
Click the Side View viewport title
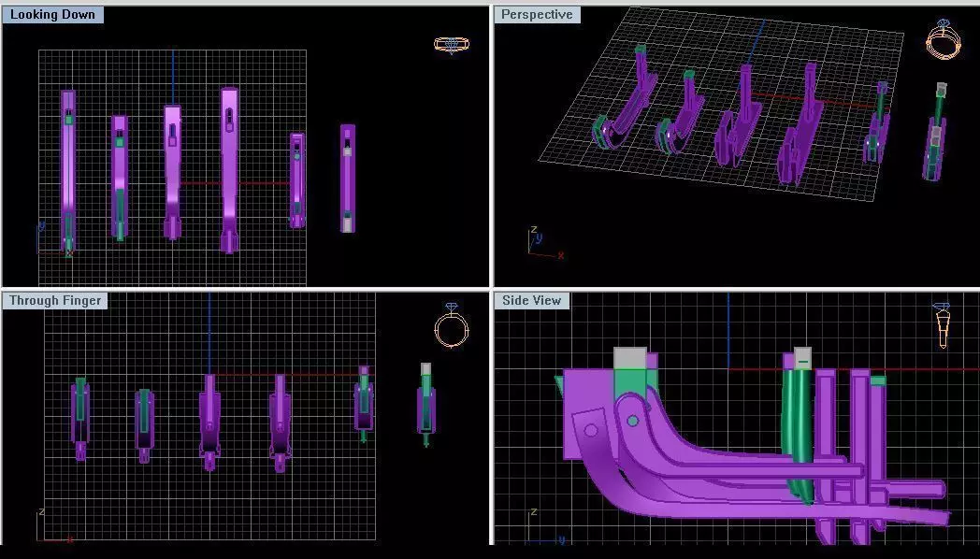(x=532, y=300)
